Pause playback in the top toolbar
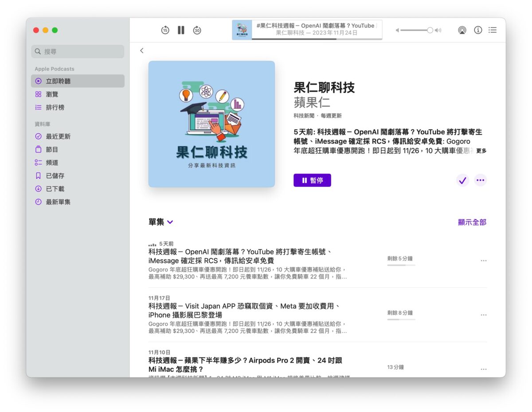The height and width of the screenshot is (412, 532). coord(181,30)
